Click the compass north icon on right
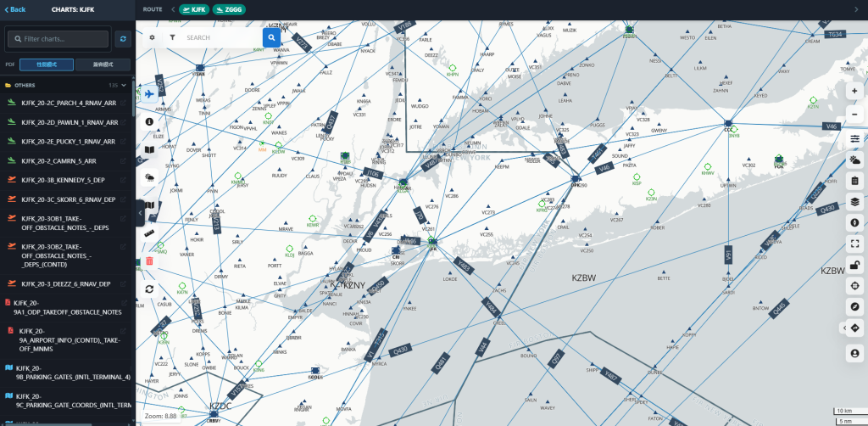The width and height of the screenshot is (868, 426). [855, 222]
